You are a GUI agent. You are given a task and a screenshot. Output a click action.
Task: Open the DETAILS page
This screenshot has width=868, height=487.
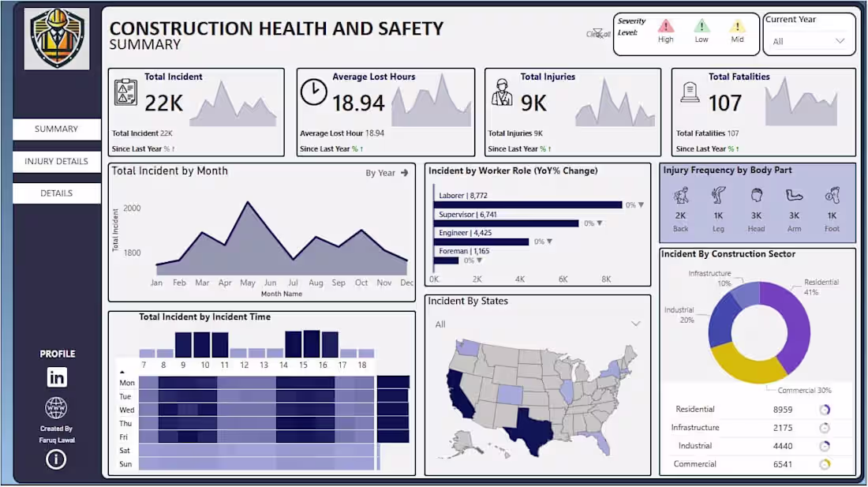[56, 193]
